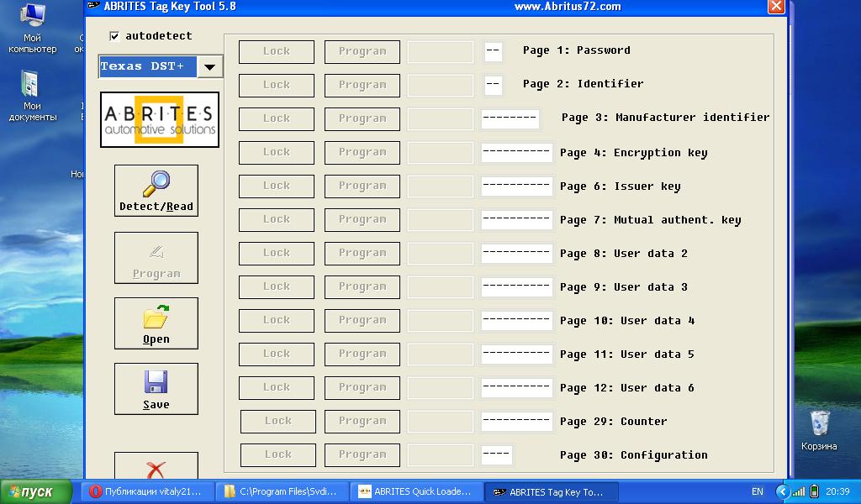Click Program for Page 10: User data 4
The image size is (861, 504).
pos(362,320)
